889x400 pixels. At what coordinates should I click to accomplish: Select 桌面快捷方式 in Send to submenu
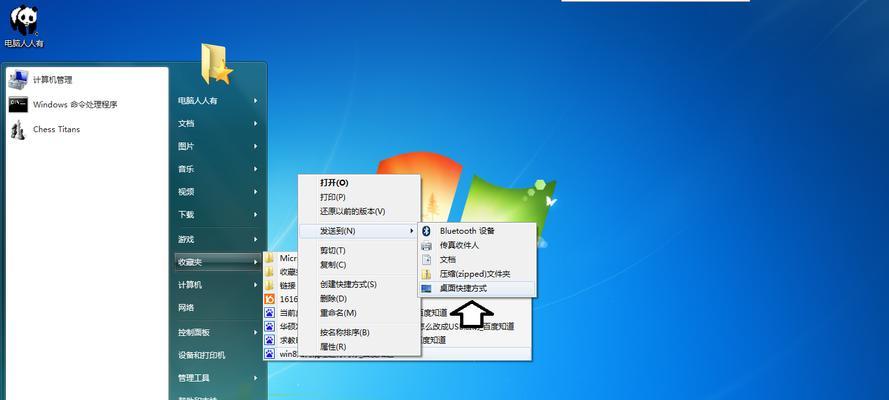pyautogui.click(x=477, y=288)
